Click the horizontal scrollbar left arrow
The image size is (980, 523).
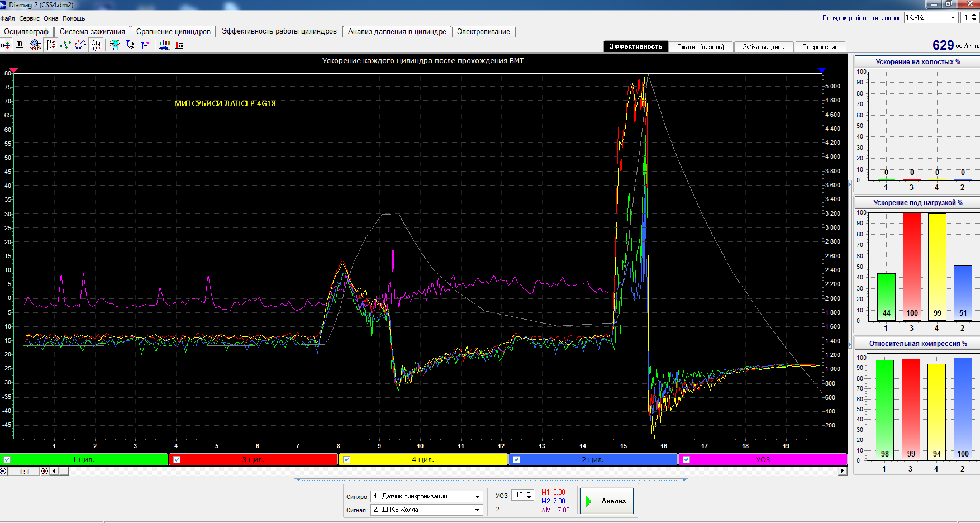tap(54, 471)
